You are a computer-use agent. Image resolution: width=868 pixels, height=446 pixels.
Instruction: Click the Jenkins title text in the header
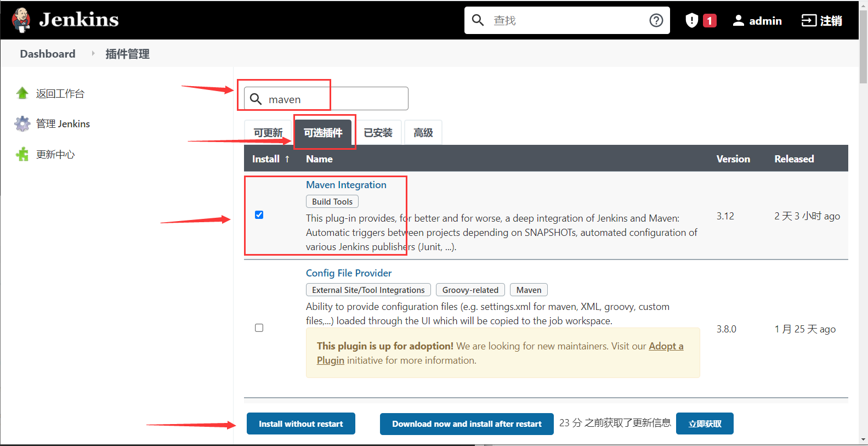pyautogui.click(x=79, y=20)
